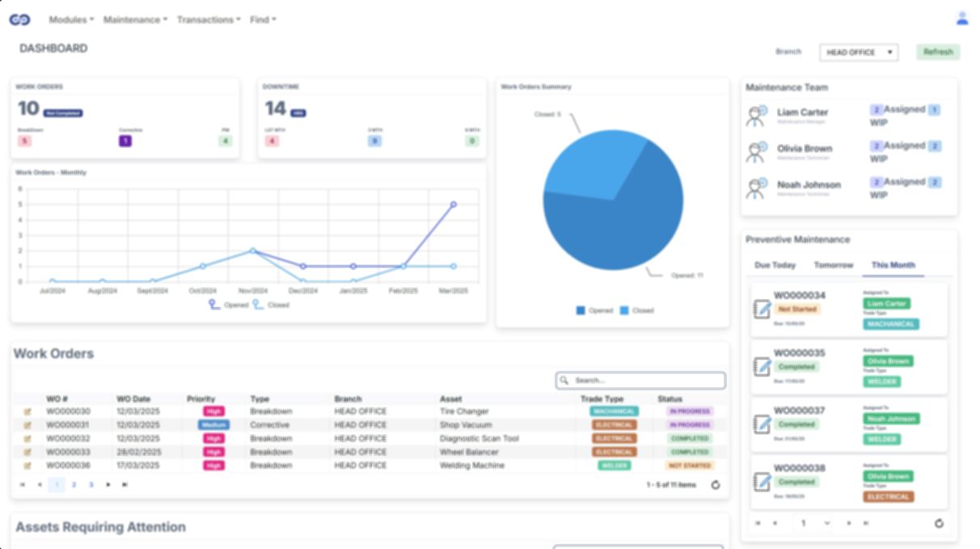Screen dimensions: 980x549
Task: Open the Branch dropdown showing HEAD OFFICE
Action: click(860, 51)
